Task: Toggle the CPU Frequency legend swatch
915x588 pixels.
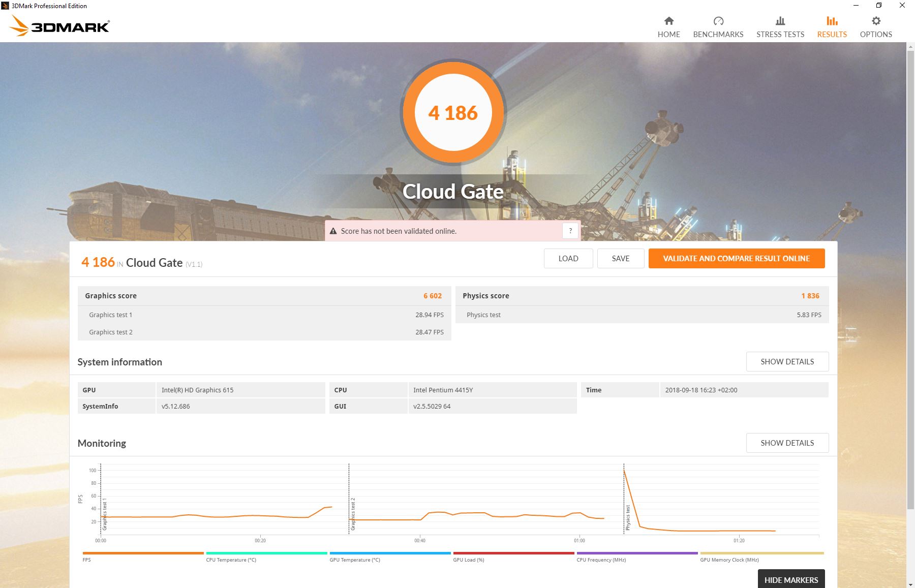Action: [637, 553]
